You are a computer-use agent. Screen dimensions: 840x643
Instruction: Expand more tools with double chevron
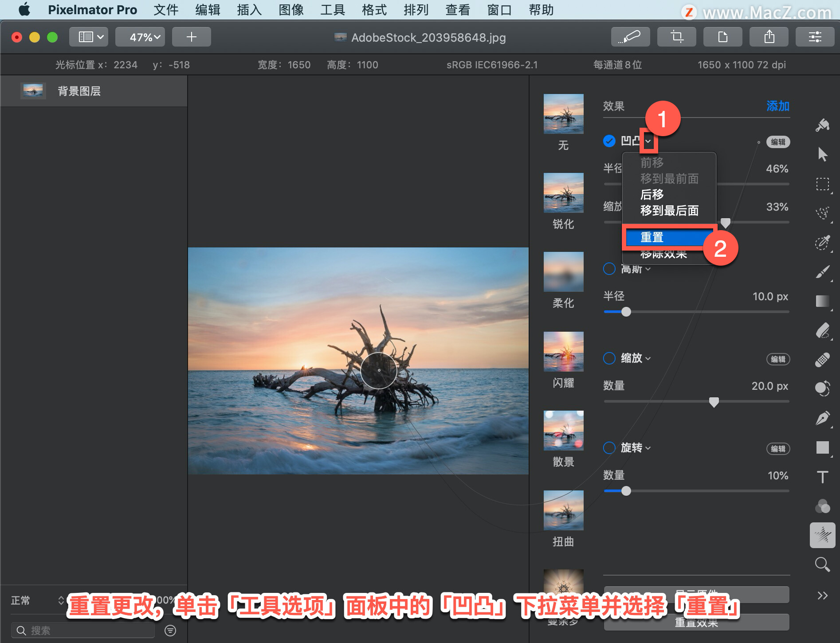pyautogui.click(x=823, y=595)
